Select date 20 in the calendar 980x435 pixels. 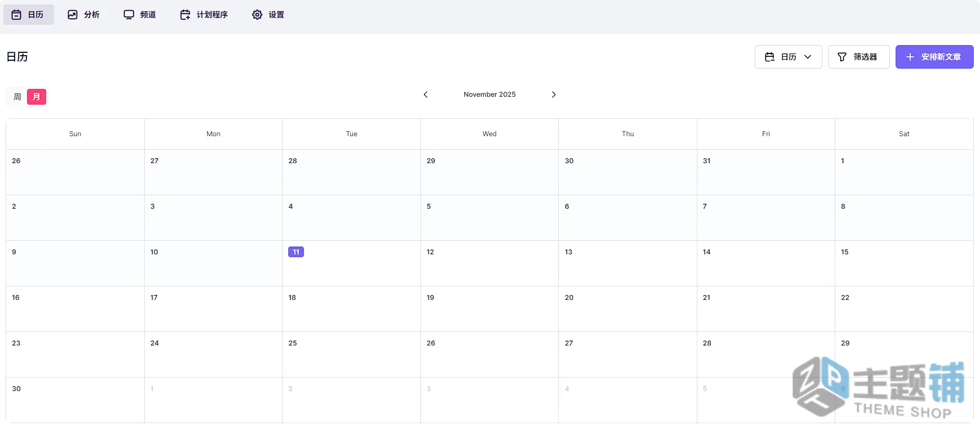(628, 309)
